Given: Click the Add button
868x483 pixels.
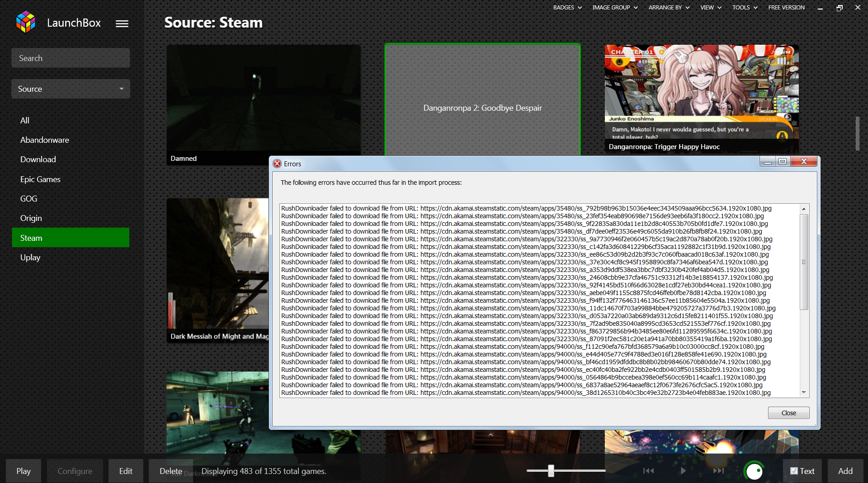Looking at the screenshot, I should (x=845, y=471).
